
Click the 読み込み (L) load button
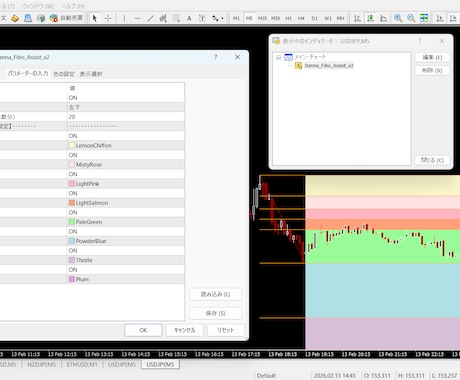(215, 294)
